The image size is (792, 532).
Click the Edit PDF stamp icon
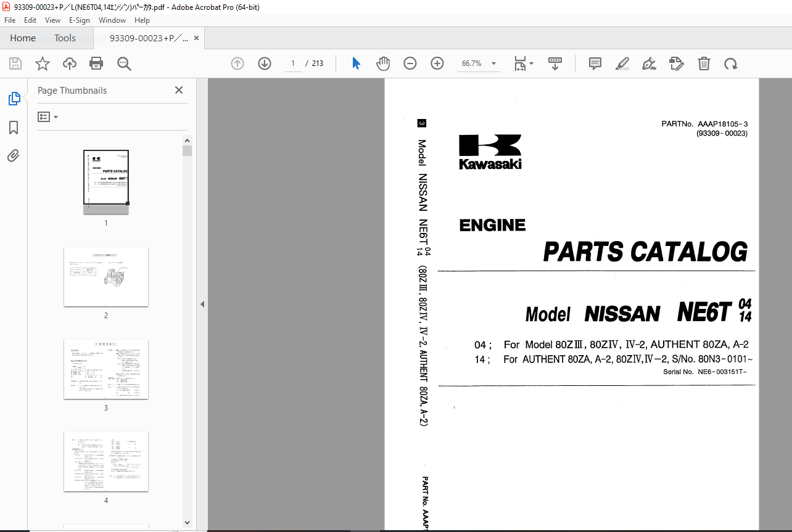click(677, 63)
